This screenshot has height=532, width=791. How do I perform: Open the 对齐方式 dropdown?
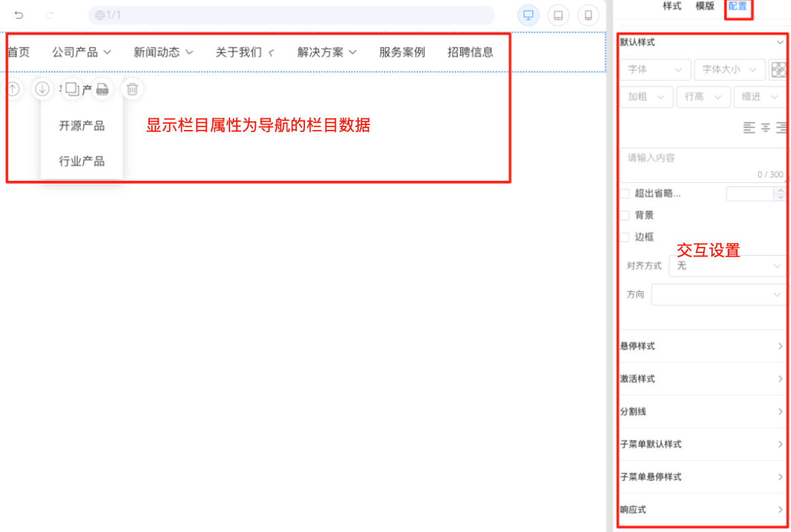point(728,266)
